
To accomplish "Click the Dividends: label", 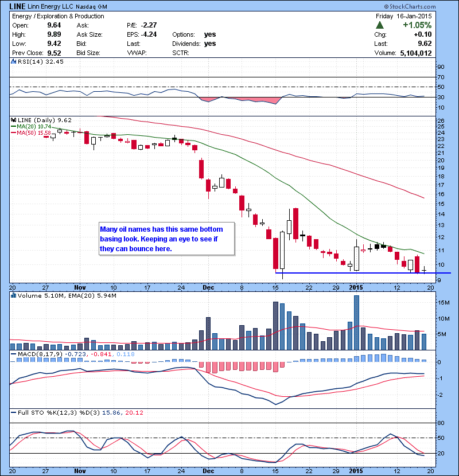I will pos(186,44).
